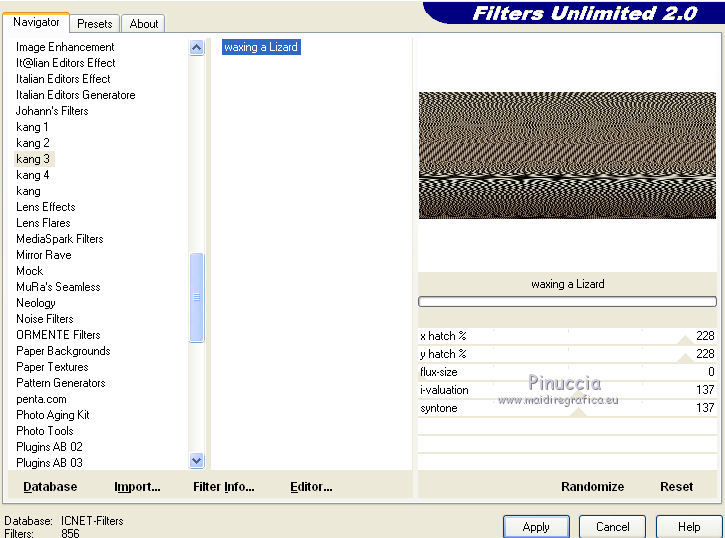Select the highlighted kang 3 category

coord(33,159)
